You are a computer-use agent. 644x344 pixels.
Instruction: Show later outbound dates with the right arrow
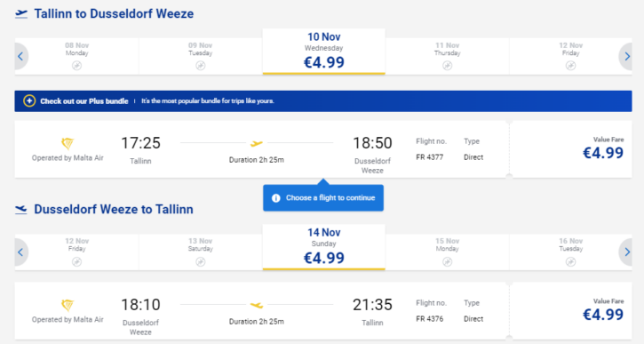pyautogui.click(x=626, y=56)
